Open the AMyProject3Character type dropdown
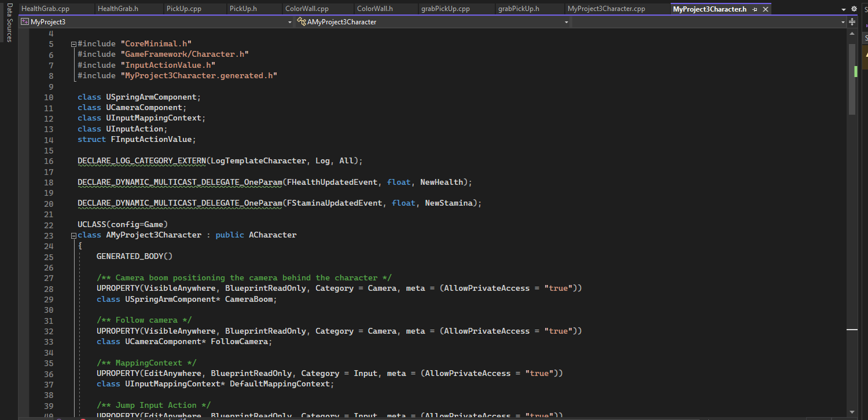The image size is (868, 420). point(433,22)
